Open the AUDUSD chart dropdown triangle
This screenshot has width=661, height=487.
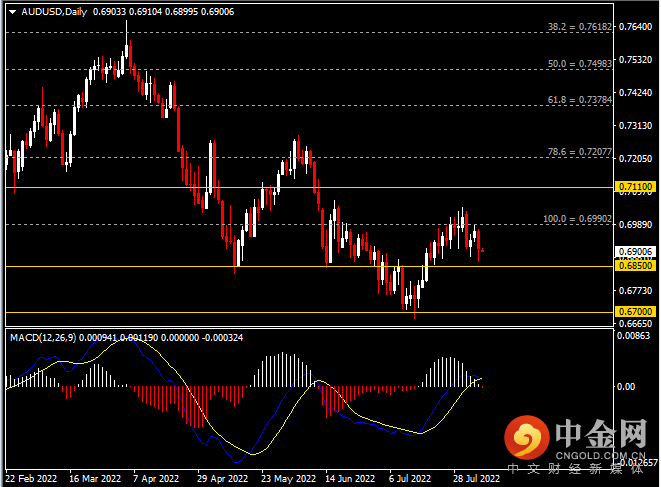(13, 12)
